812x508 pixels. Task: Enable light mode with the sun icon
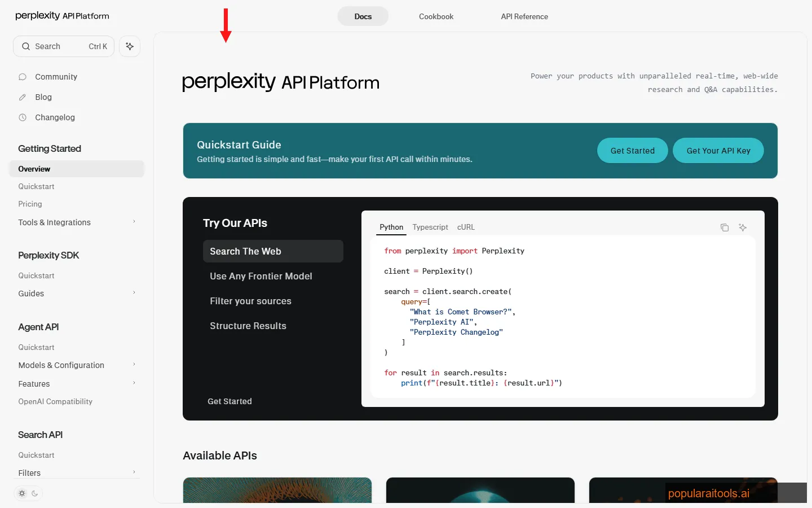pos(21,493)
